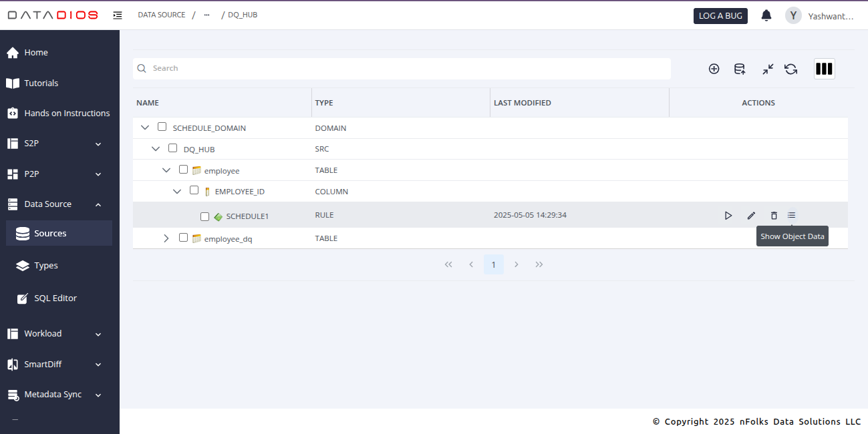Refresh the data source list
The width and height of the screenshot is (868, 434).
(x=791, y=69)
